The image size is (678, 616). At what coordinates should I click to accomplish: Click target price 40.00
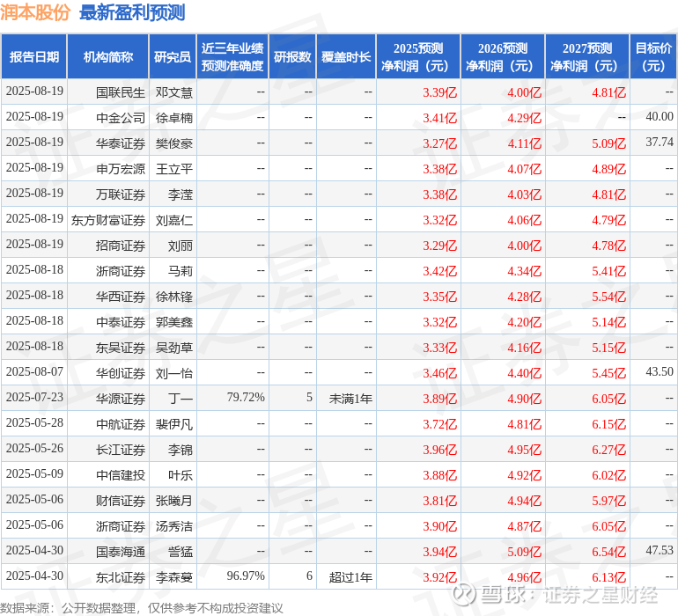pyautogui.click(x=660, y=116)
